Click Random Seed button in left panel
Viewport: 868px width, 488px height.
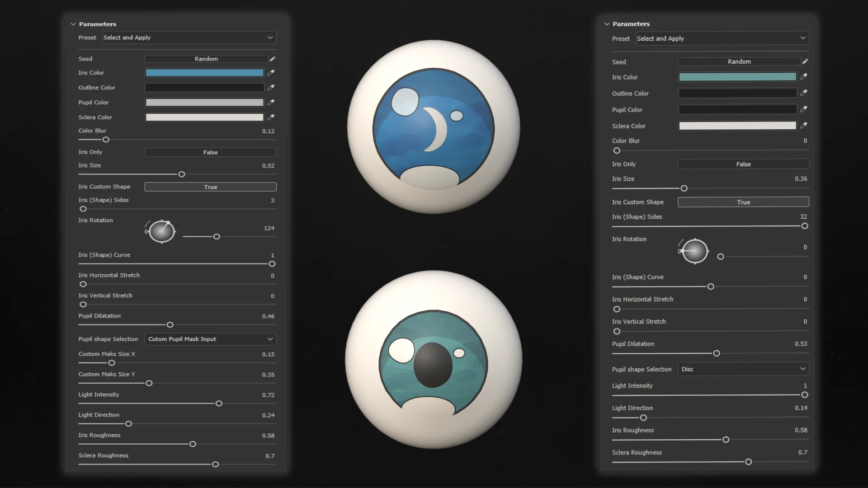[206, 59]
